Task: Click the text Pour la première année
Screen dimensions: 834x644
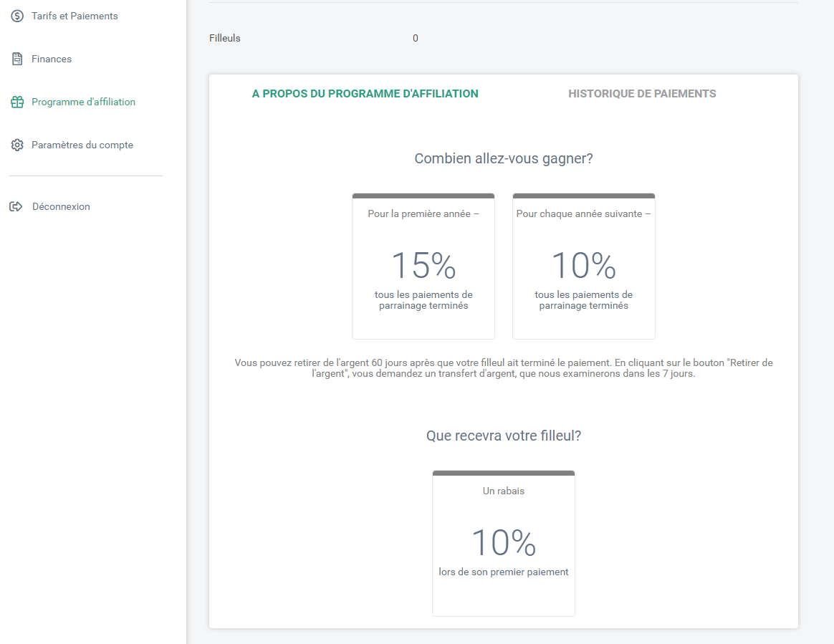Action: [423, 213]
